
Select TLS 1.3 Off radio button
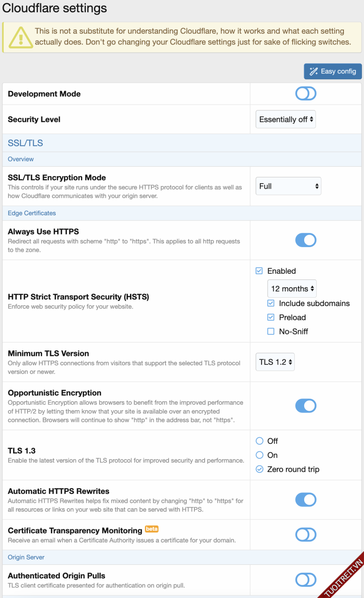click(x=260, y=441)
